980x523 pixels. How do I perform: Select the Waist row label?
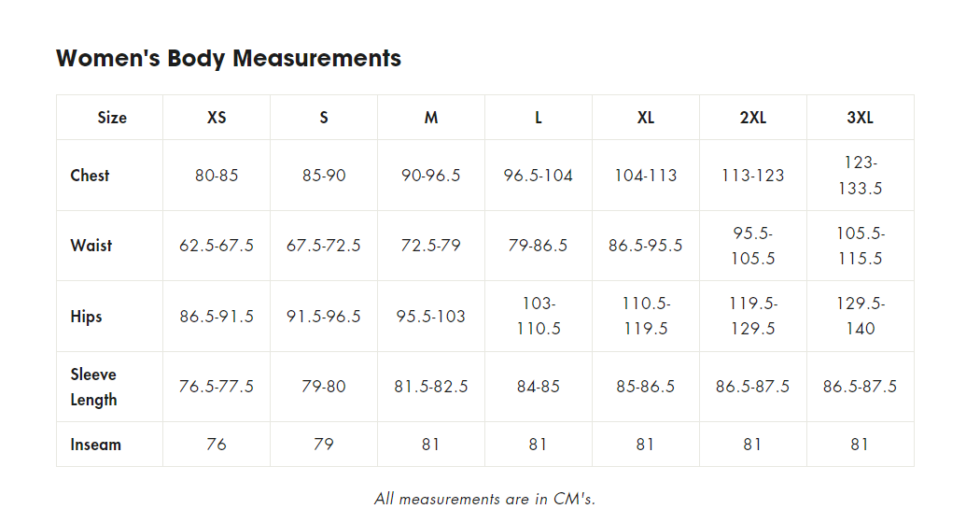click(x=91, y=246)
